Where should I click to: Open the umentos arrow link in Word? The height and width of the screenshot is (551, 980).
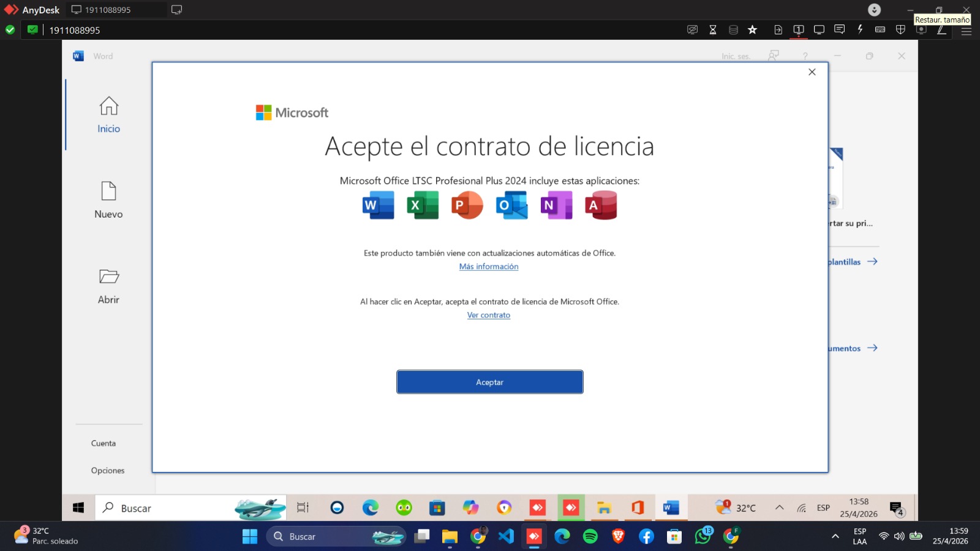point(853,348)
